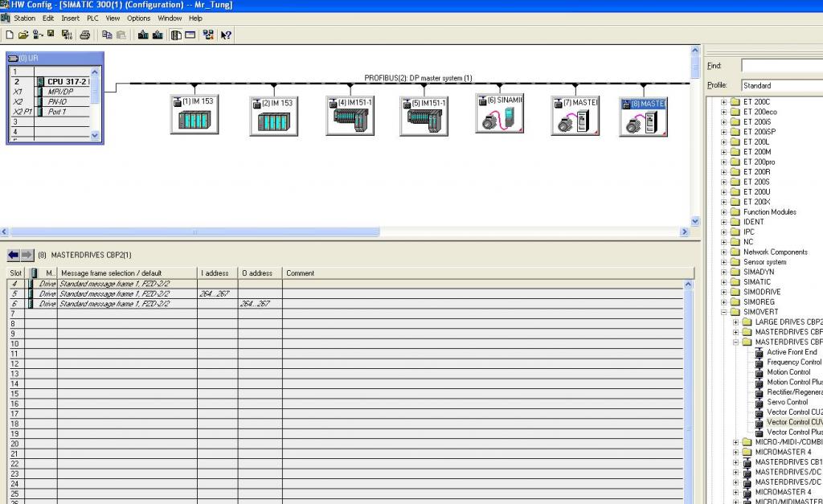Screen dimensions: 823x504
Task: Click the Save floppy disk icon
Action: (51, 34)
